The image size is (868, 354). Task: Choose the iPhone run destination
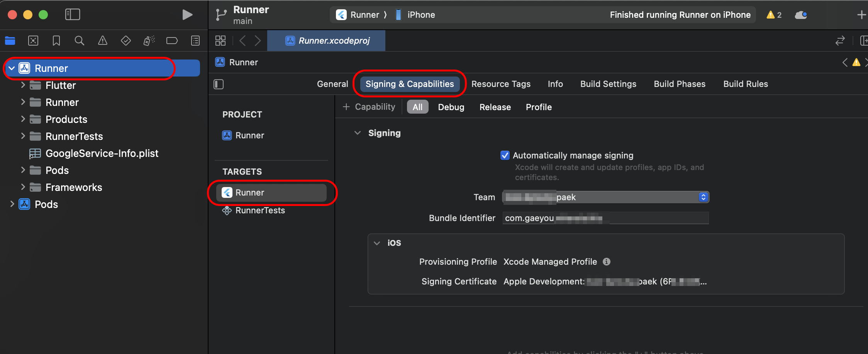coord(415,15)
